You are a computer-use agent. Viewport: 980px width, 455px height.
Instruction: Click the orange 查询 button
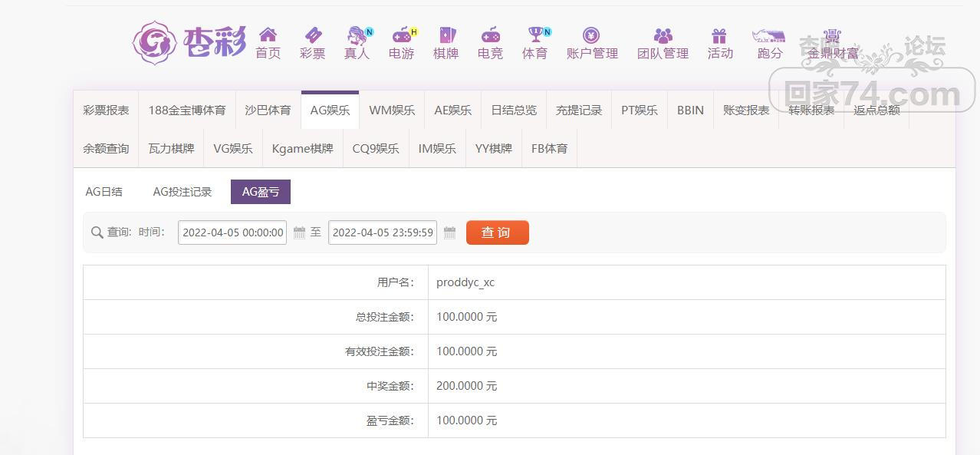[x=498, y=232]
